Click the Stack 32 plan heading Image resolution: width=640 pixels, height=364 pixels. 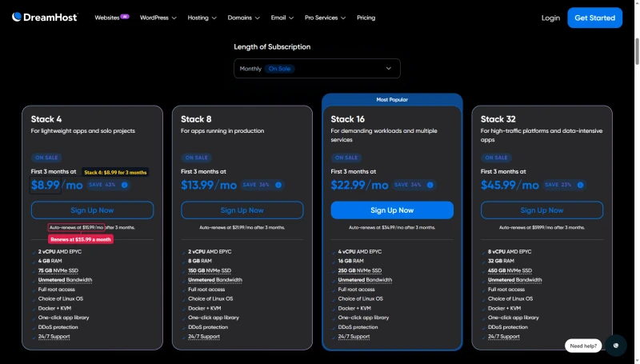(498, 119)
